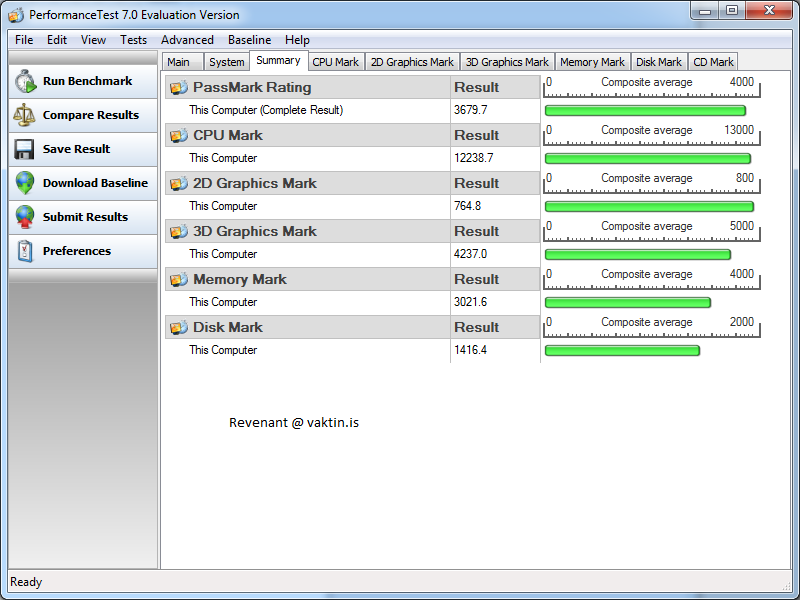The image size is (802, 603).
Task: Open the Tests menu
Action: click(x=133, y=40)
